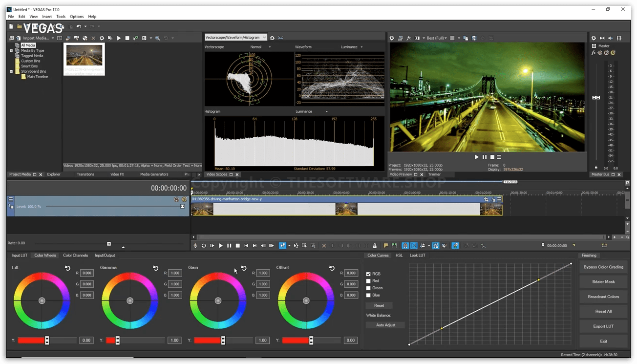Click the Video Output FX icon in preview
Viewport: 637px width, 364px height.
(409, 38)
